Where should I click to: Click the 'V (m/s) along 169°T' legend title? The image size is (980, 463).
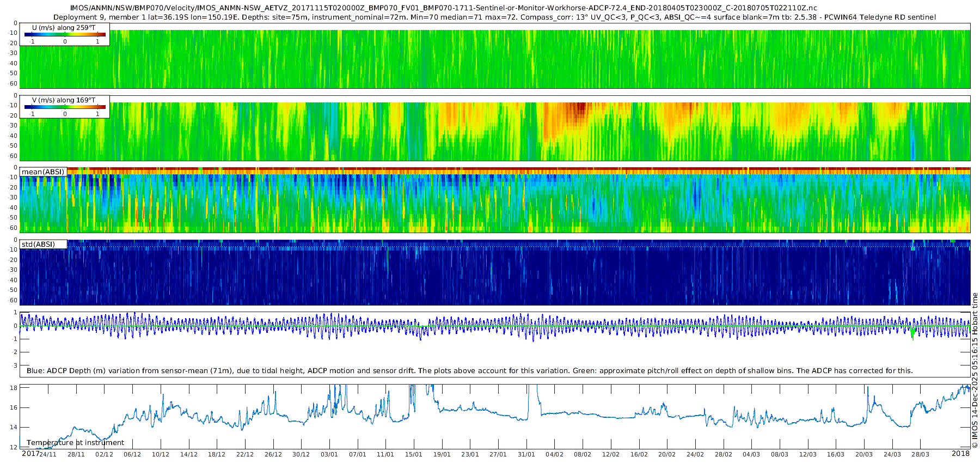point(64,100)
